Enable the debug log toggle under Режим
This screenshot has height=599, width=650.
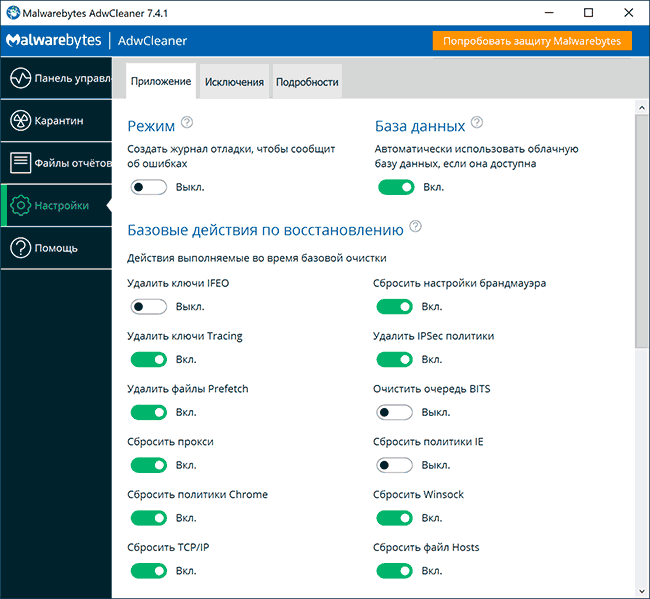coord(149,187)
